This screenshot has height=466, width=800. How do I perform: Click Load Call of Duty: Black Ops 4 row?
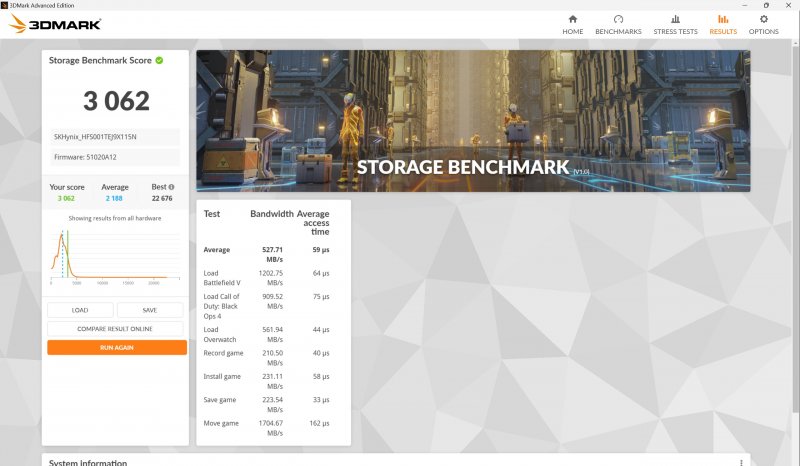(x=266, y=306)
